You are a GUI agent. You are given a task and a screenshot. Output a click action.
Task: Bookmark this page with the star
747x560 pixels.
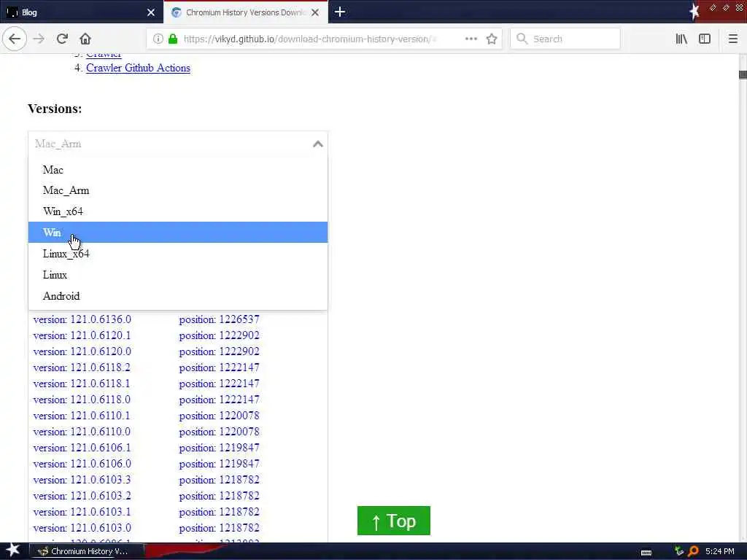tap(492, 39)
